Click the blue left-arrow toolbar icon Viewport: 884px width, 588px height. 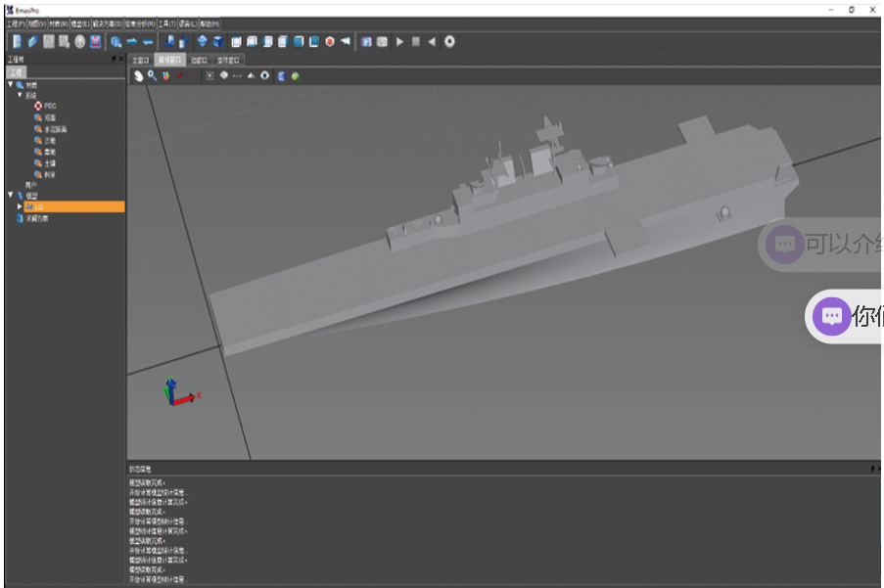148,42
